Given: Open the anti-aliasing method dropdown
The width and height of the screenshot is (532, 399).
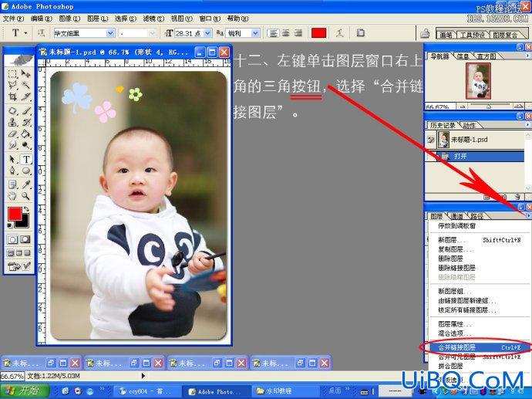Looking at the screenshot, I should tap(255, 33).
